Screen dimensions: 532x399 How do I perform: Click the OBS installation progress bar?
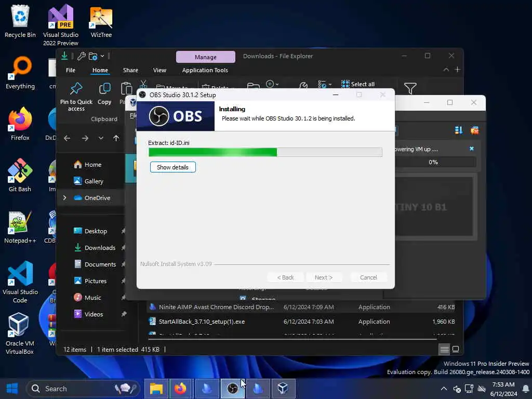tap(265, 152)
